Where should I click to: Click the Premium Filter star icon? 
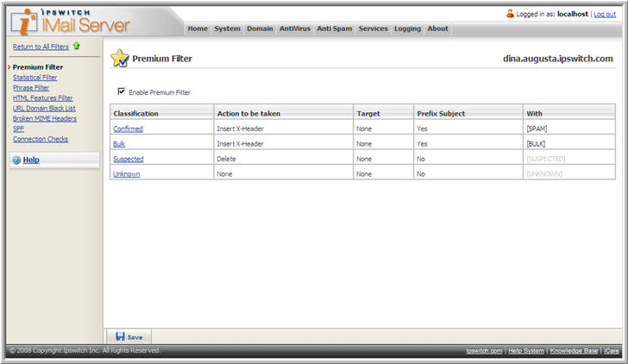click(x=120, y=59)
